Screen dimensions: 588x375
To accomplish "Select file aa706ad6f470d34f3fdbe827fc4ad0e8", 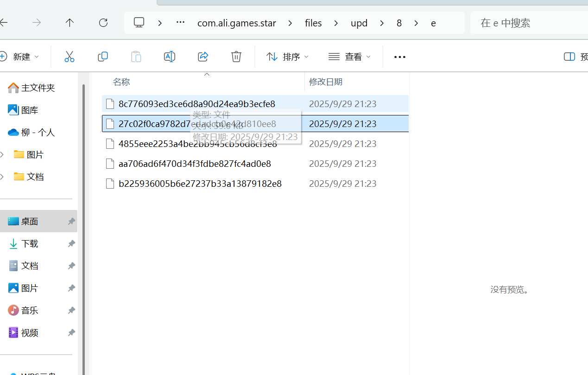I will (x=195, y=164).
